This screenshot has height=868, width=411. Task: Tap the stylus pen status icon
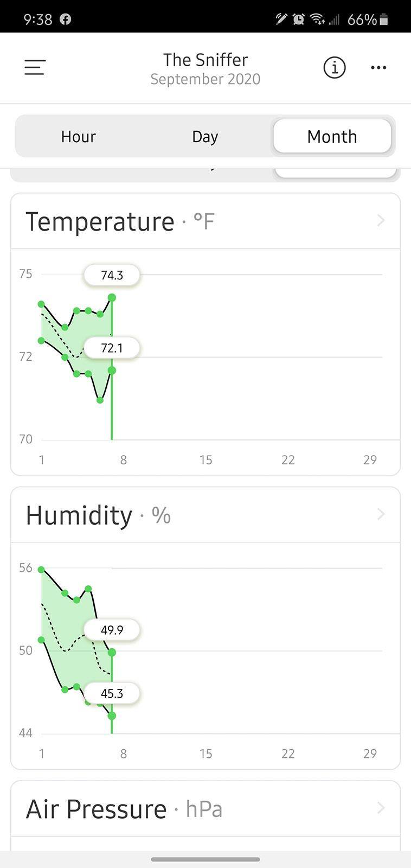[281, 20]
